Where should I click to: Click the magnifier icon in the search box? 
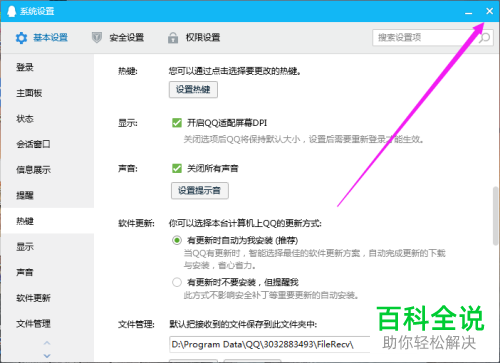pos(484,38)
